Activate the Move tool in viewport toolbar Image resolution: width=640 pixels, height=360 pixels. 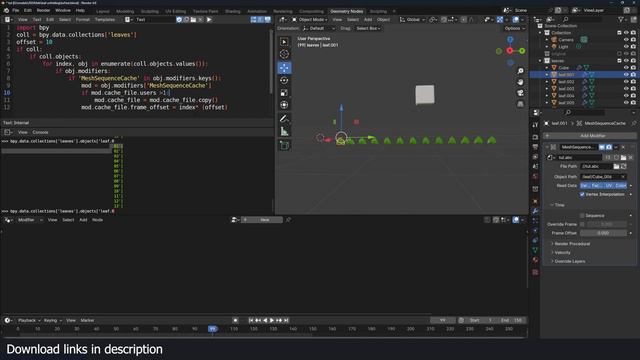284,68
